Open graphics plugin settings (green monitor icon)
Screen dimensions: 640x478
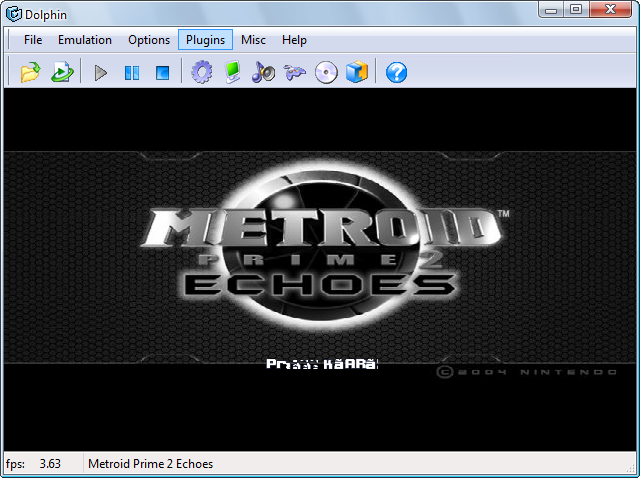(x=232, y=72)
